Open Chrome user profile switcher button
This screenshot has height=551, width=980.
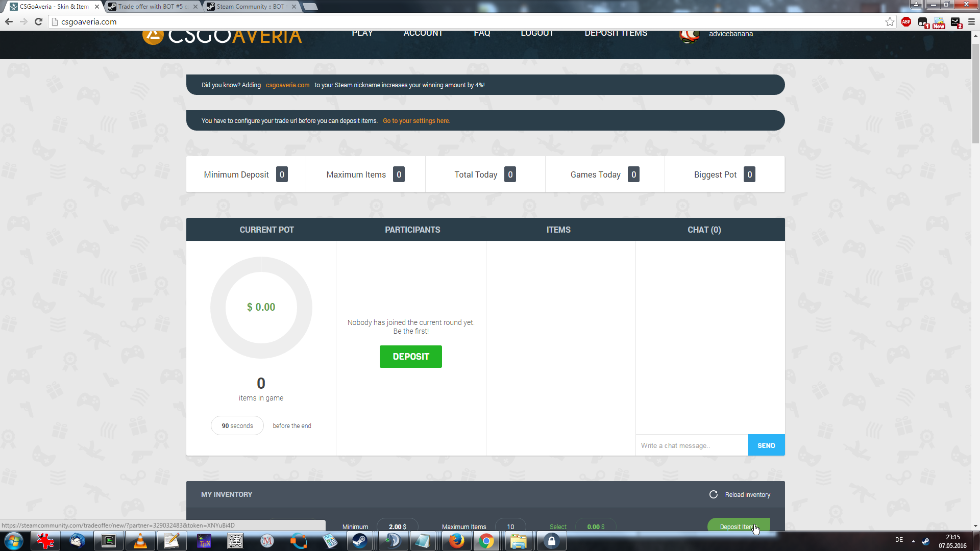[916, 5]
